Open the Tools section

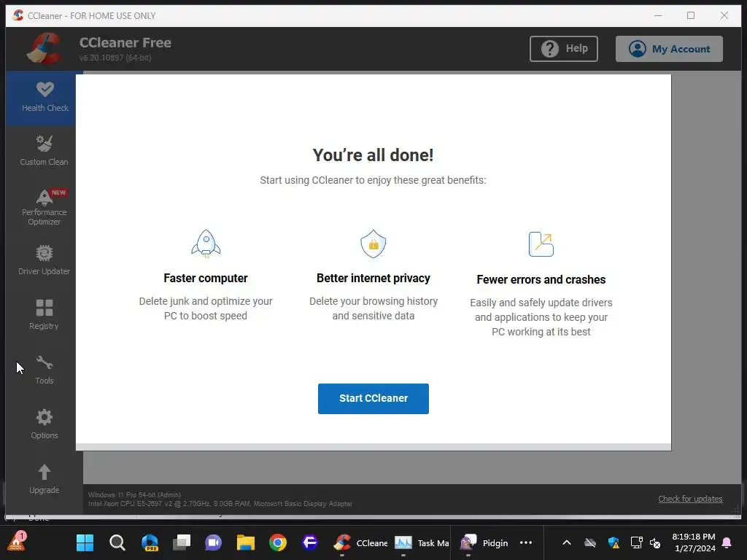[x=44, y=369]
